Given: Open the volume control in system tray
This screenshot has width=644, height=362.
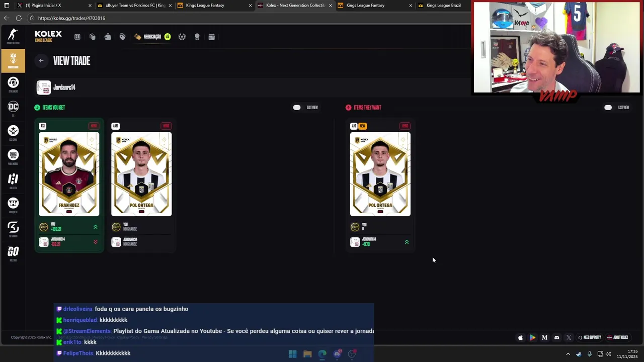Looking at the screenshot, I should (x=609, y=354).
